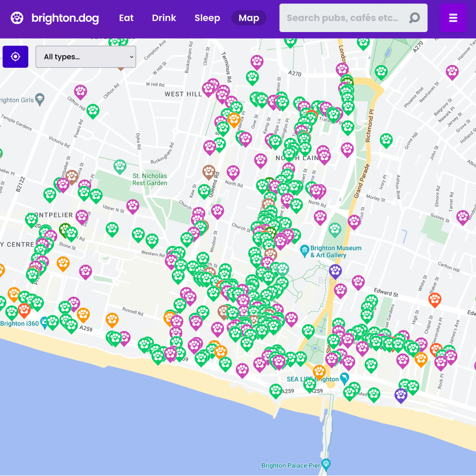
Task: Click the Brighton Girls school marker
Action: [x=40, y=99]
